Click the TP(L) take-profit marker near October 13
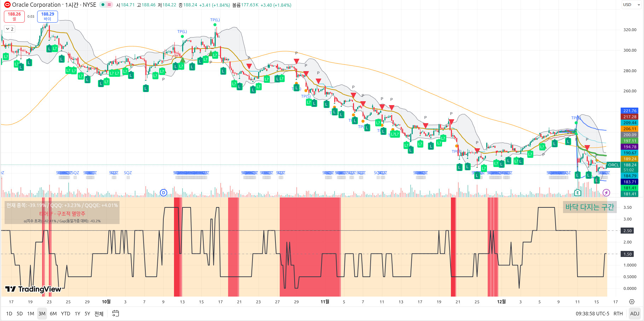 (x=182, y=31)
